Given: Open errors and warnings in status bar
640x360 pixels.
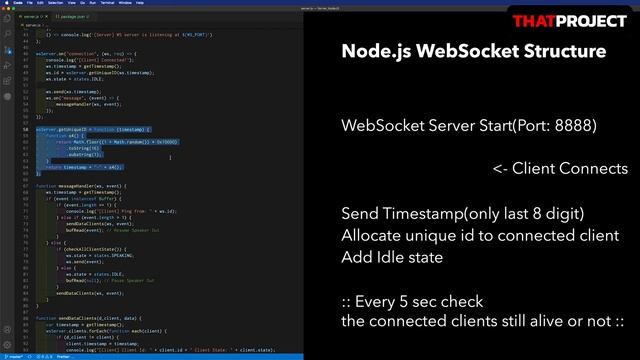Looking at the screenshot, I should pos(44,357).
